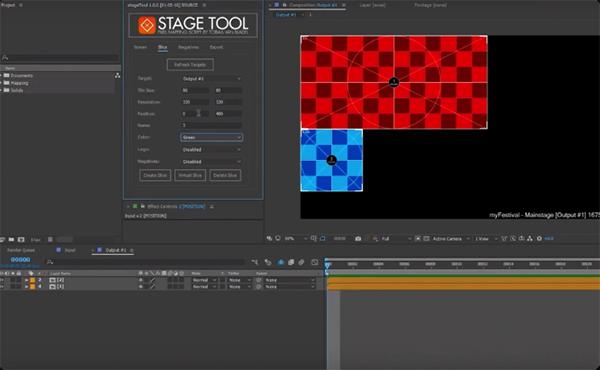
Task: Click Primary Viewer monitor icon
Action: [x=278, y=238]
